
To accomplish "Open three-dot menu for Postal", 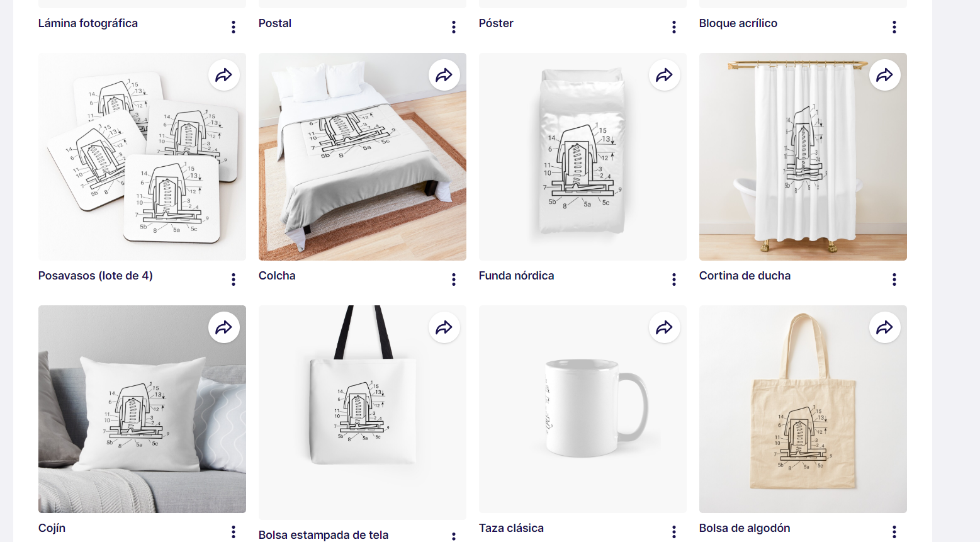I will pyautogui.click(x=454, y=27).
